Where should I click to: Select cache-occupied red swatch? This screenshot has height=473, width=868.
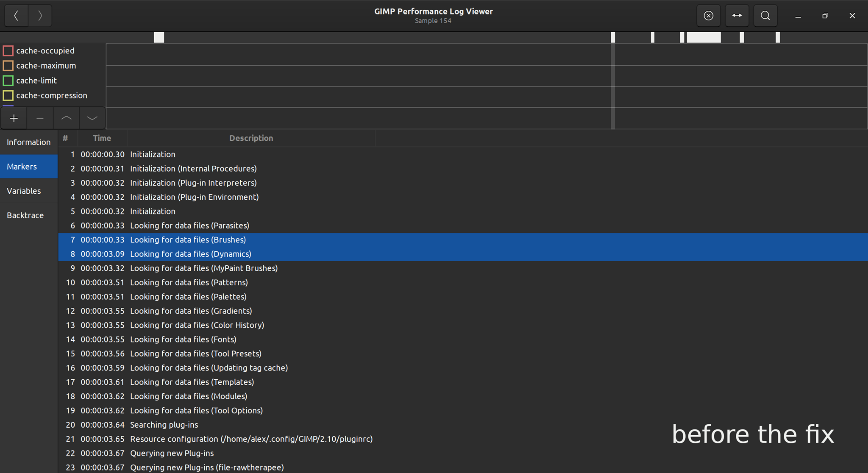(8, 51)
